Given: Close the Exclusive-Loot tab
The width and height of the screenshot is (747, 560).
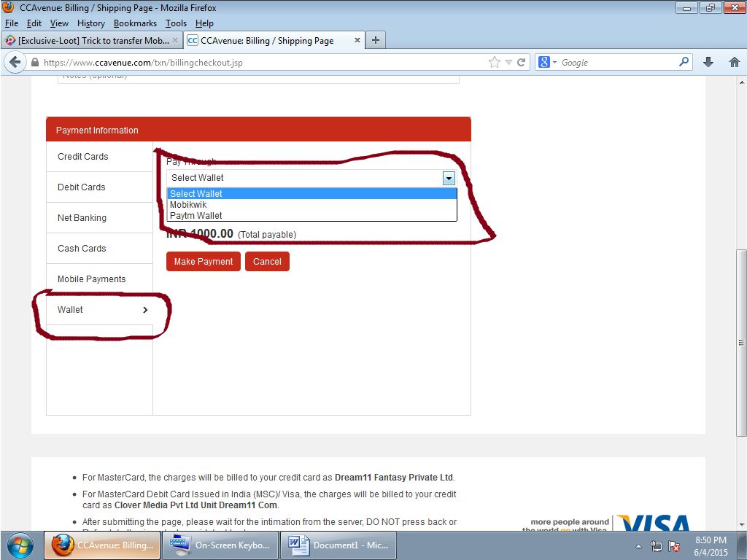Looking at the screenshot, I should click(x=175, y=41).
